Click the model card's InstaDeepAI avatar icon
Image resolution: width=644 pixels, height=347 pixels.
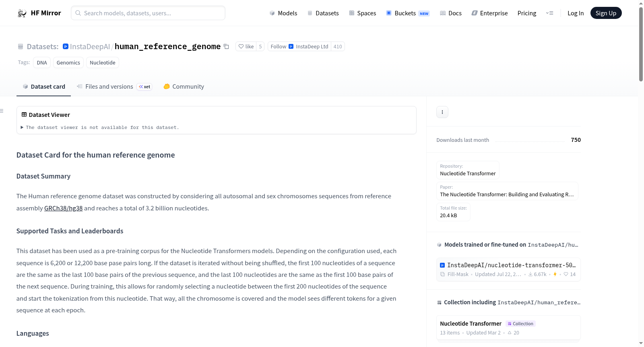(x=442, y=265)
